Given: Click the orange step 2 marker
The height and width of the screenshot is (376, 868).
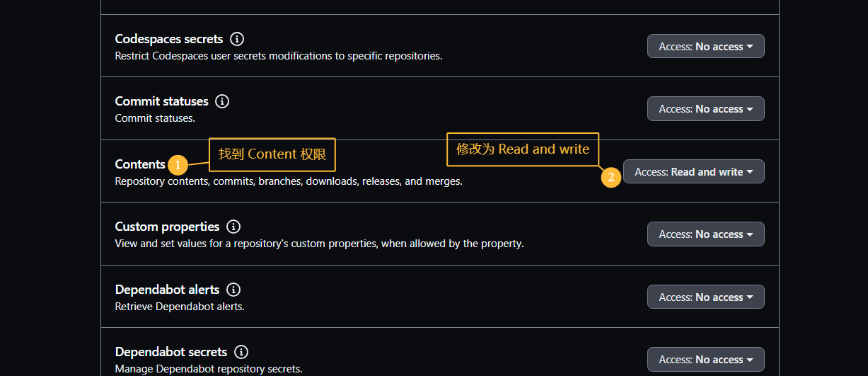Looking at the screenshot, I should (x=611, y=177).
